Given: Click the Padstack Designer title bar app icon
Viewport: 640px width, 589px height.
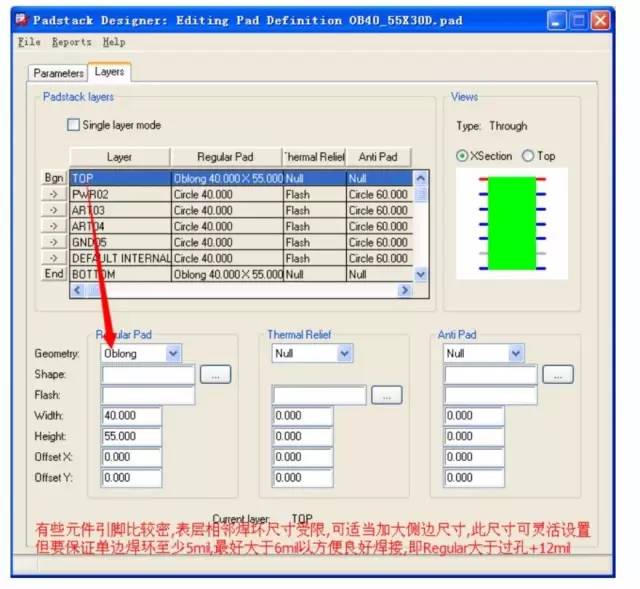Looking at the screenshot, I should [22, 20].
